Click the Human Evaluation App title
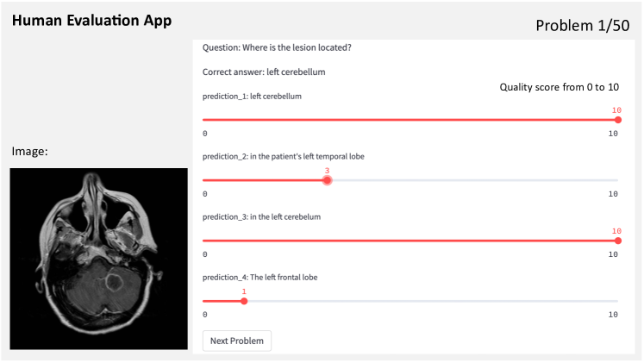Image resolution: width=644 pixels, height=363 pixels. pyautogui.click(x=91, y=21)
